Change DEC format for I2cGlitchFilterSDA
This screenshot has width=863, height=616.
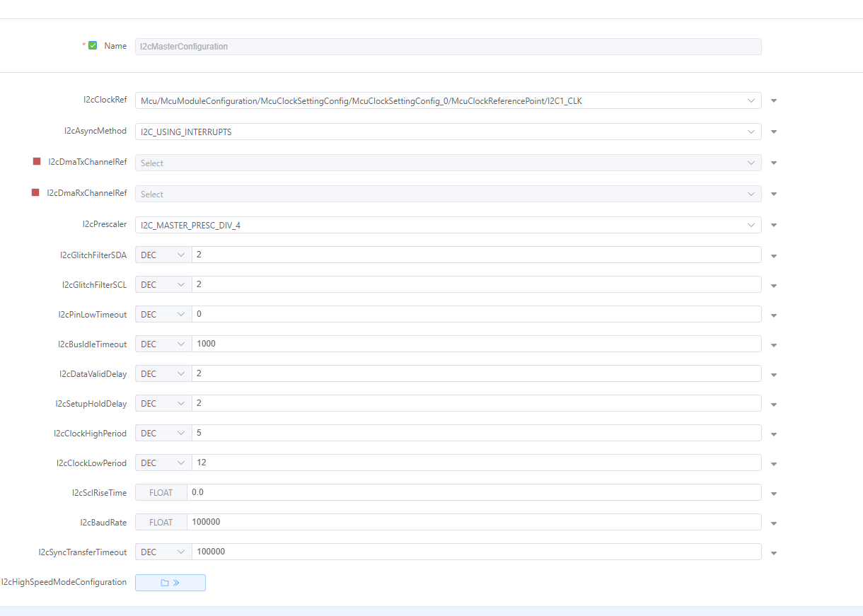[x=163, y=255]
